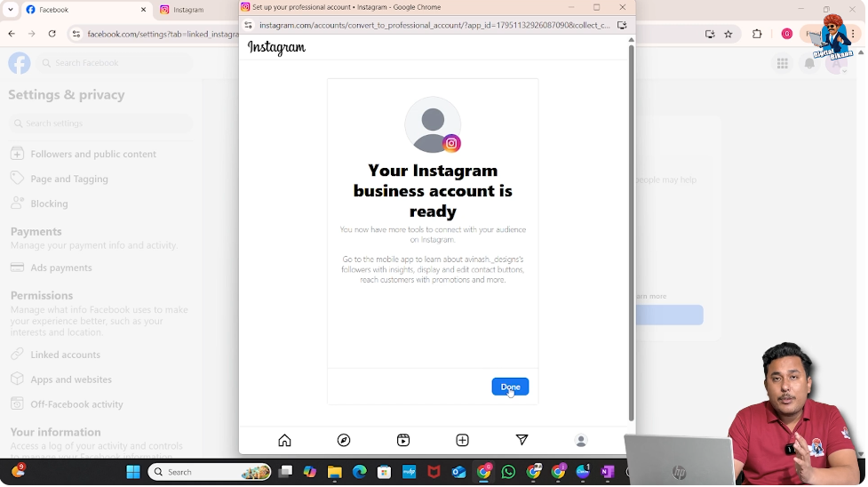The height and width of the screenshot is (487, 868).
Task: Click the popup vertical scrollbar
Action: tap(632, 233)
